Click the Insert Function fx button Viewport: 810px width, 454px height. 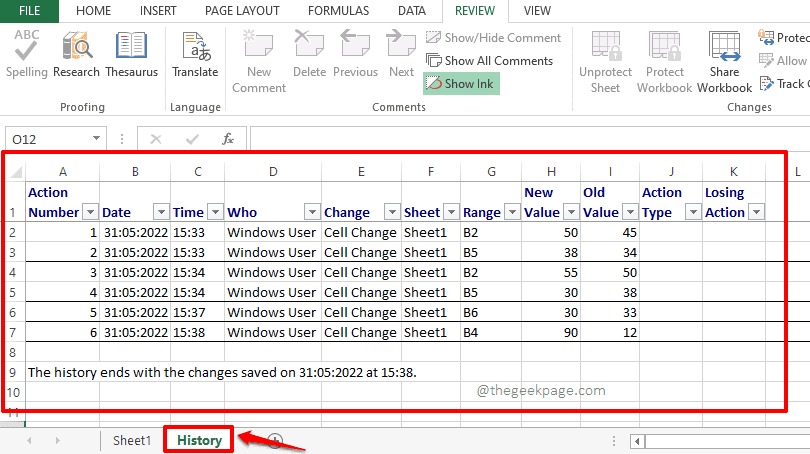[x=228, y=139]
